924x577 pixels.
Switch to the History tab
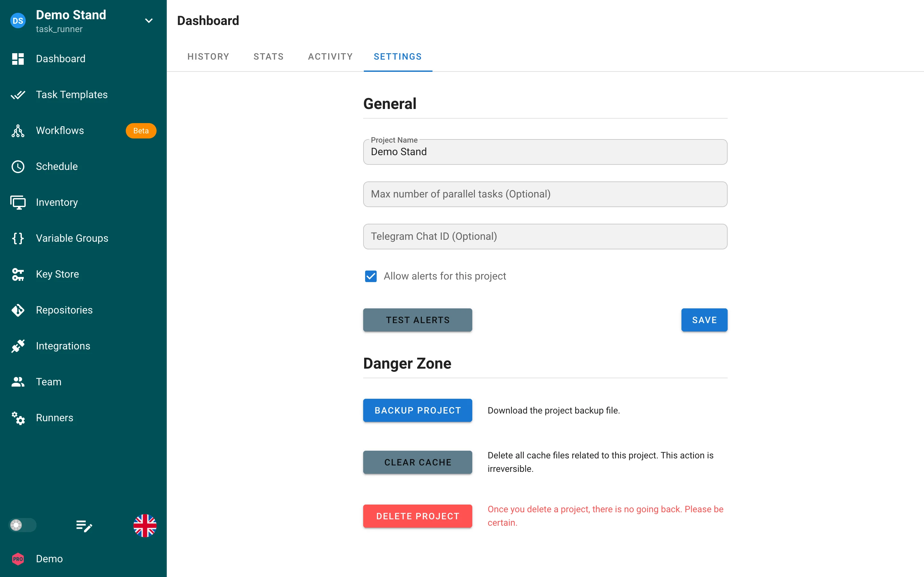208,56
